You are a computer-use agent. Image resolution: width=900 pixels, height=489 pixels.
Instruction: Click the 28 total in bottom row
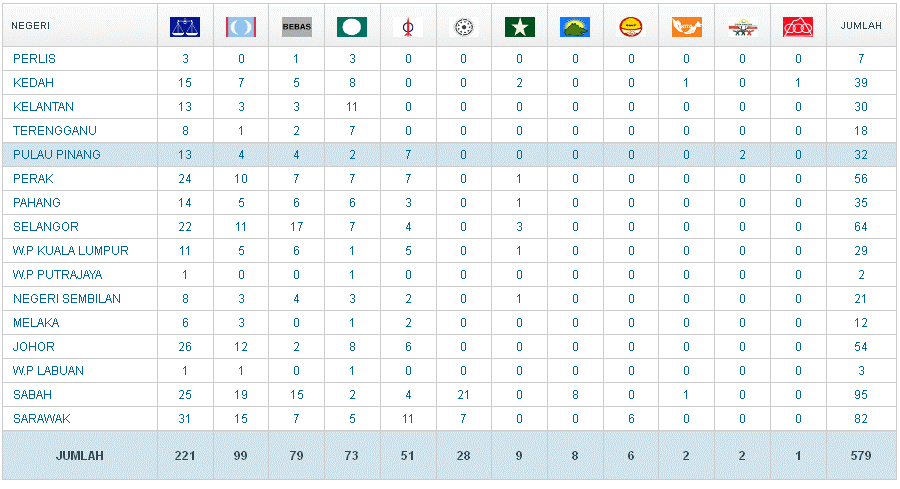463,456
